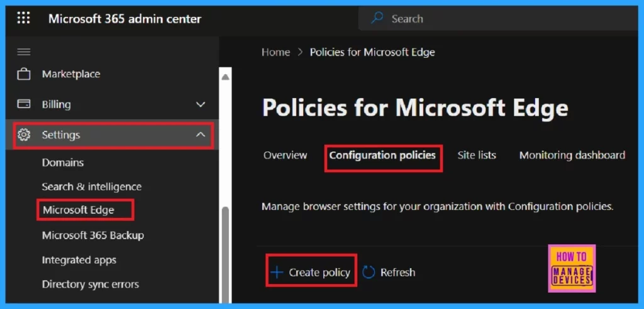Click the sidebar scrollbar thumb

pyautogui.click(x=225, y=254)
